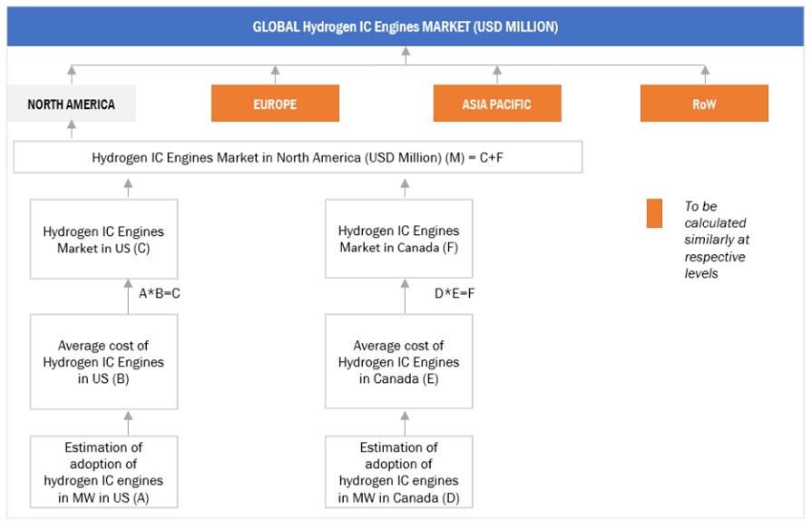Select the orange EUROPE box
Screen dimensions: 812x530
[x=275, y=104]
